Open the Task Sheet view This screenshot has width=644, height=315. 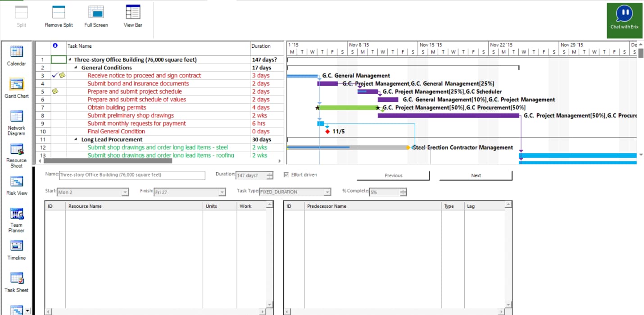[x=17, y=278]
